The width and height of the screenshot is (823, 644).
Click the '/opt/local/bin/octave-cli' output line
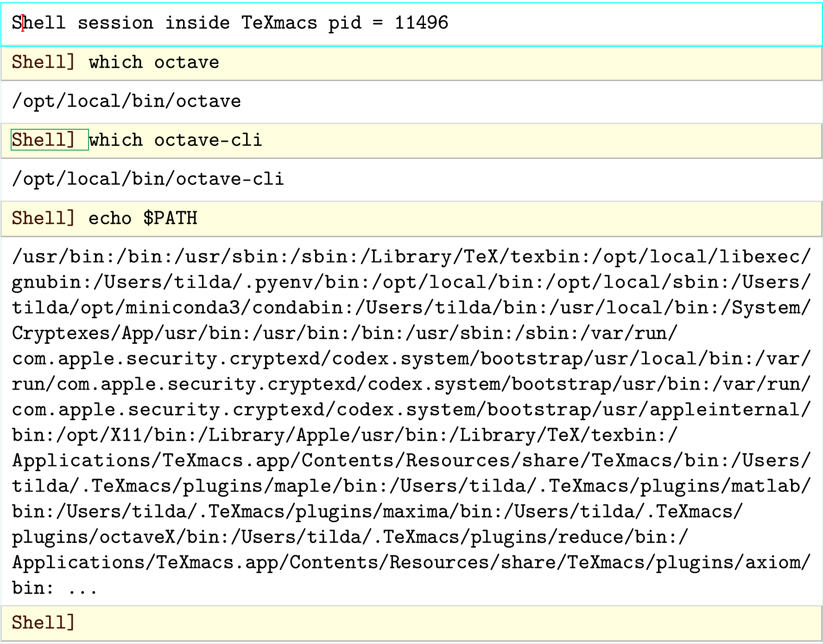tap(148, 179)
